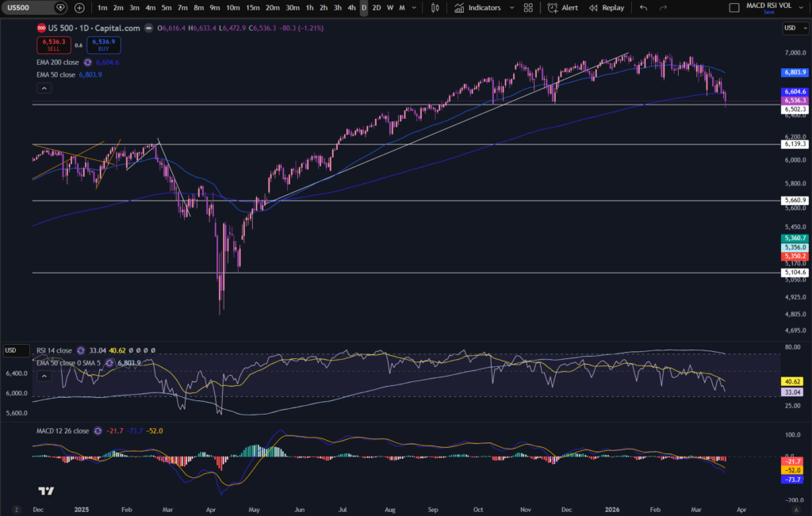Switch to the W weekly timeframe
This screenshot has width=812, height=516.
tap(390, 8)
